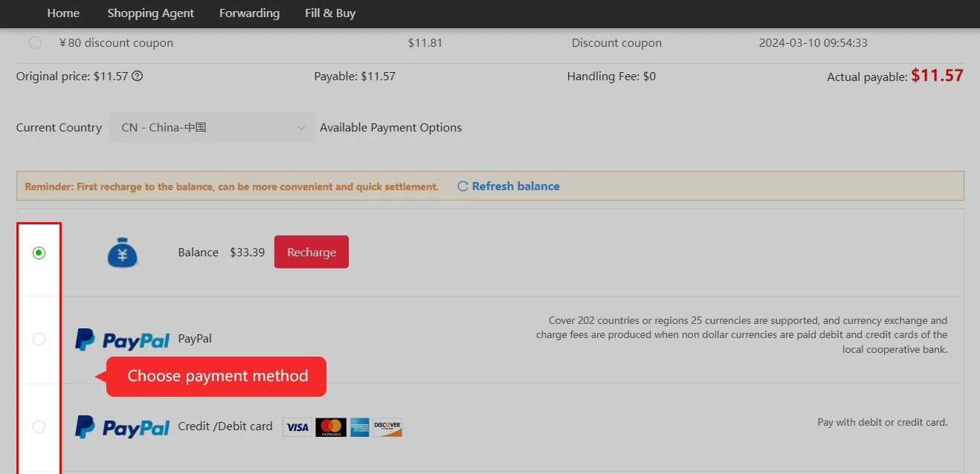Click the red Recharge button
The width and height of the screenshot is (980, 474).
click(x=312, y=253)
